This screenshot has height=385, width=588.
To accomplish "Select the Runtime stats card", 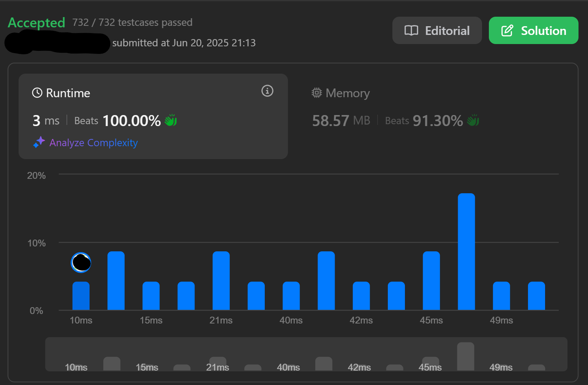I will [x=153, y=116].
